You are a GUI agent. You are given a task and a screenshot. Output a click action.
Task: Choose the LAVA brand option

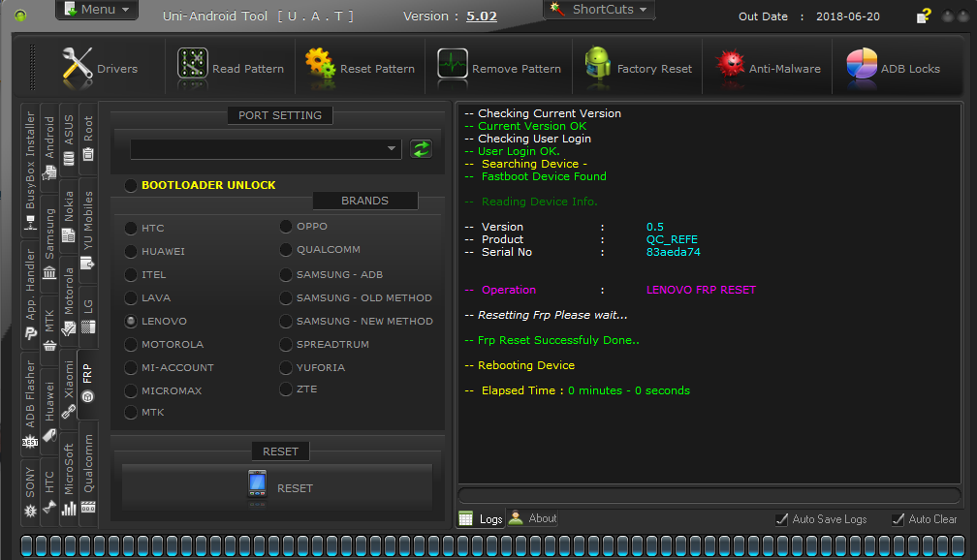pos(131,297)
